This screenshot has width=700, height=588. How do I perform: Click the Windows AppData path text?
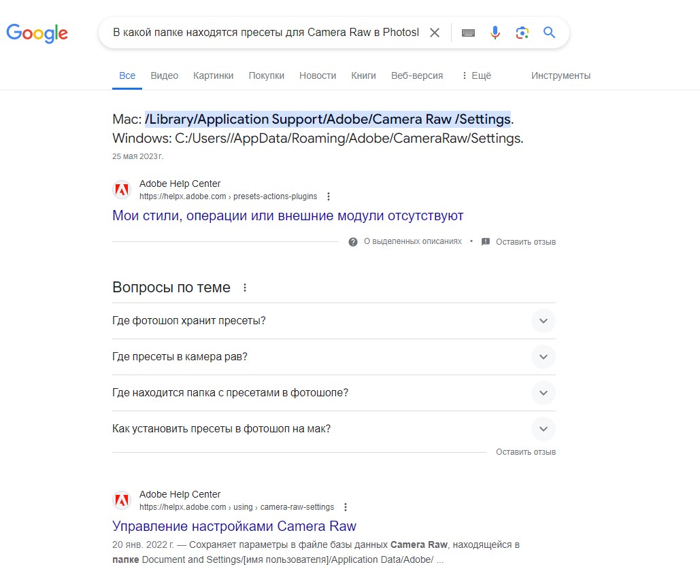349,138
